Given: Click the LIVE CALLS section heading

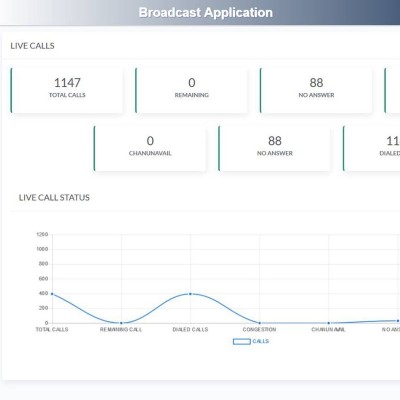Looking at the screenshot, I should coord(32,46).
